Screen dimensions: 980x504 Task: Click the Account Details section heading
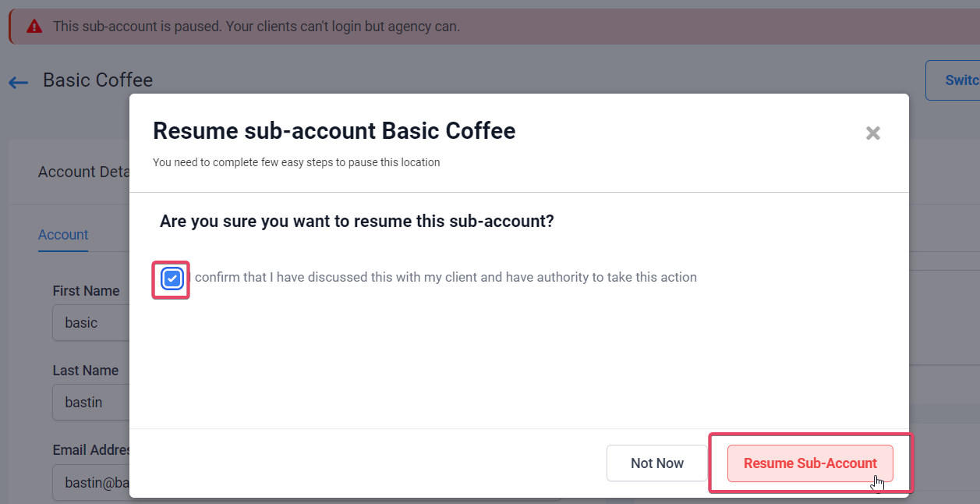coord(83,172)
